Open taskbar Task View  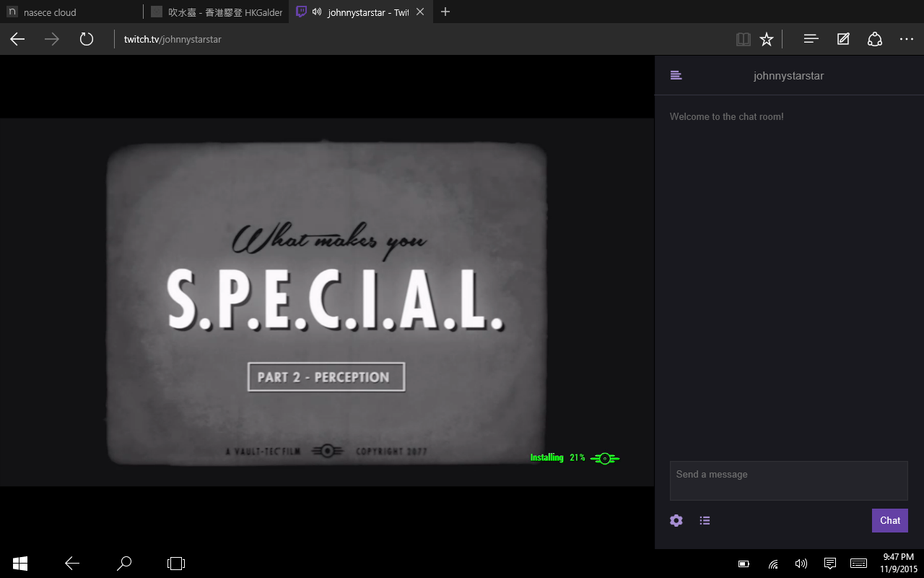(176, 563)
